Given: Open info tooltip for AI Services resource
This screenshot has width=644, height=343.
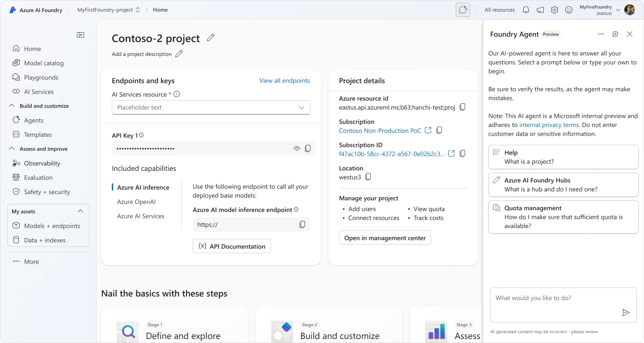Looking at the screenshot, I should [x=177, y=94].
